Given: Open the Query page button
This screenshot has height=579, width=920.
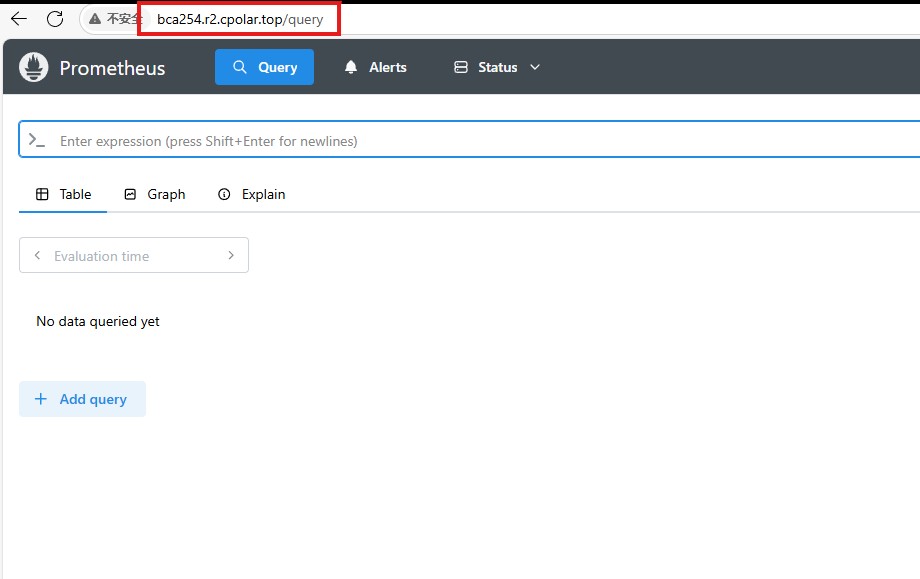Looking at the screenshot, I should pyautogui.click(x=264, y=67).
